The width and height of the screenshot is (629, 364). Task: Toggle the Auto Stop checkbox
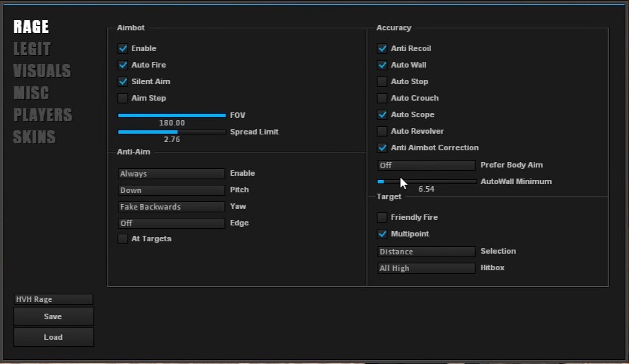pos(382,81)
